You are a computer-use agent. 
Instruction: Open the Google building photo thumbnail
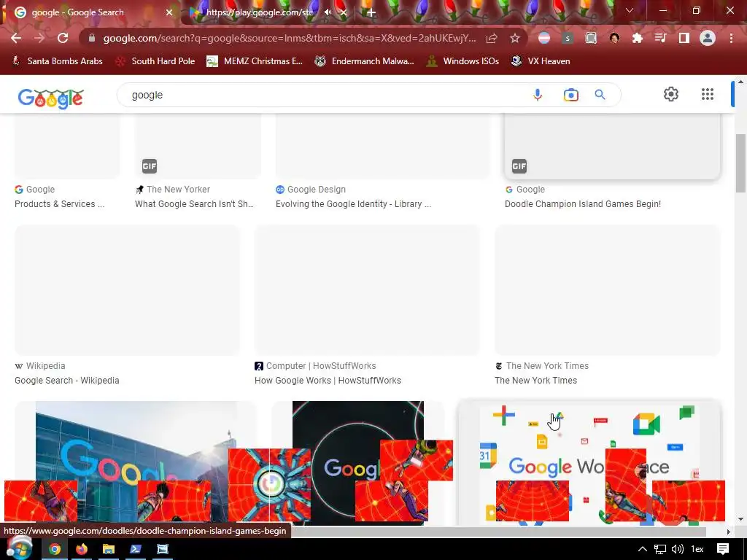[x=135, y=463]
